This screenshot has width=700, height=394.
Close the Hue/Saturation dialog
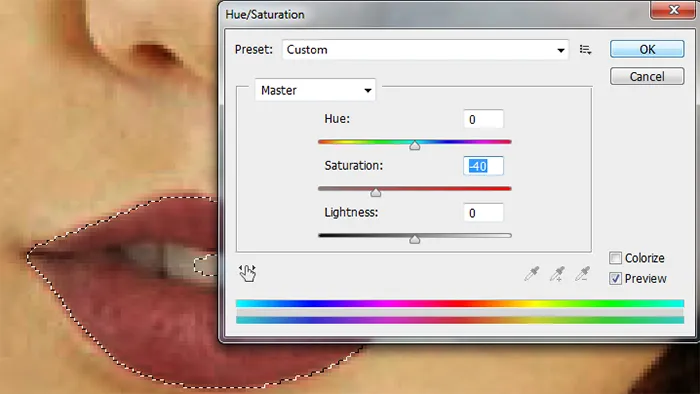pyautogui.click(x=674, y=9)
